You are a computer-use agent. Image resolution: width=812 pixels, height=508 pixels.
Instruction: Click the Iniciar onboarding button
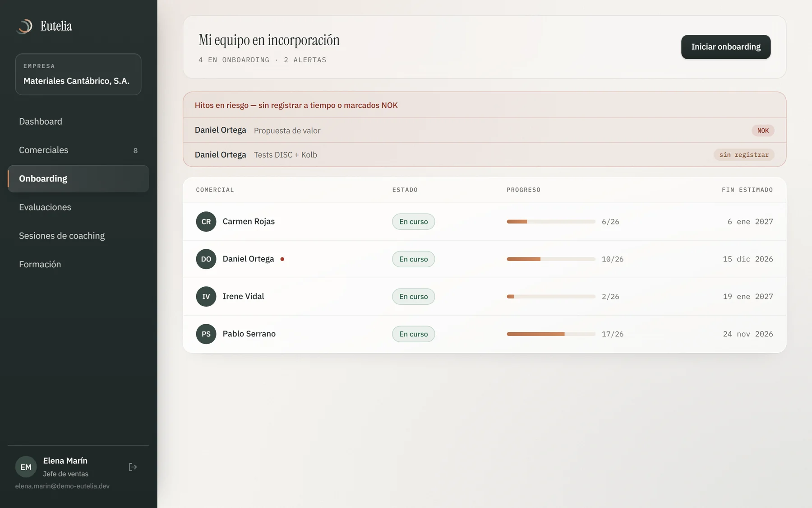point(726,47)
